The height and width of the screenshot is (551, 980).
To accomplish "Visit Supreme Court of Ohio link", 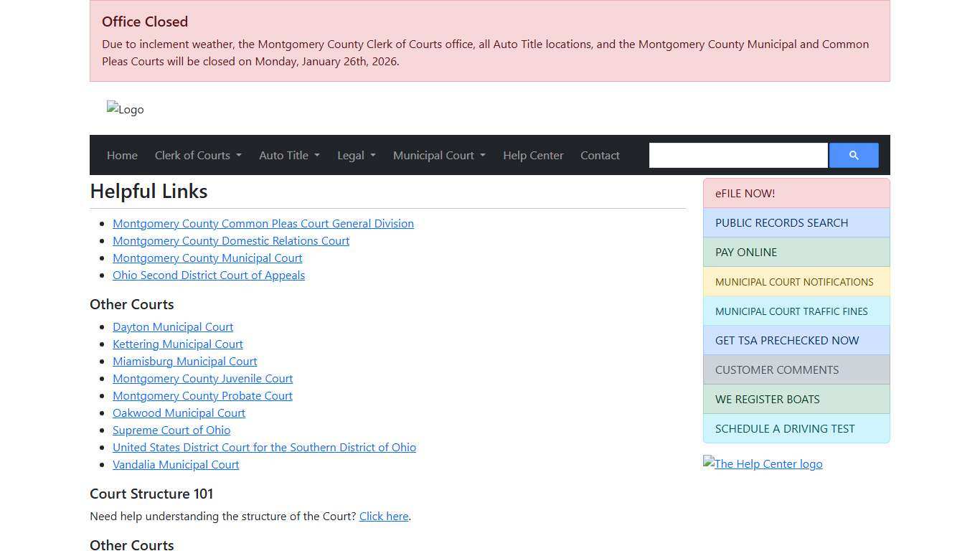I will pos(171,430).
